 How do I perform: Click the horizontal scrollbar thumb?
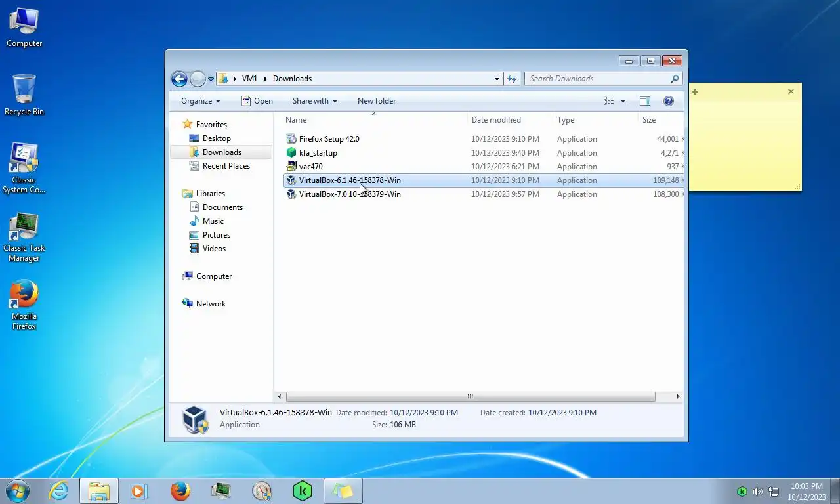(x=471, y=396)
